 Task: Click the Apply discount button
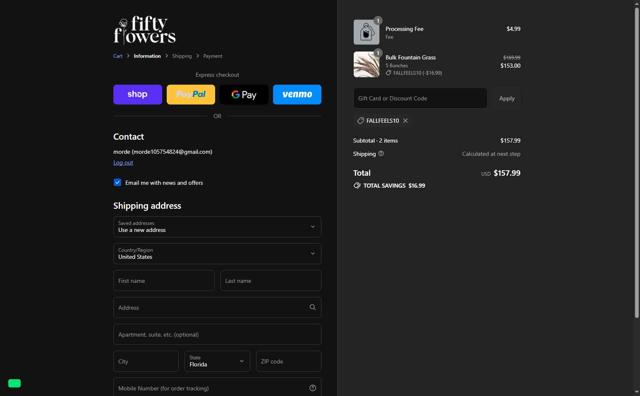(507, 98)
